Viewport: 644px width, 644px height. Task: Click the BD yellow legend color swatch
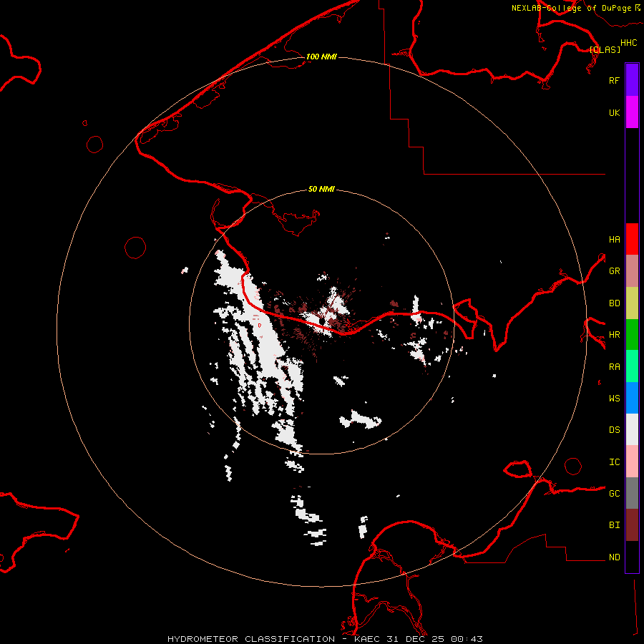coord(632,303)
